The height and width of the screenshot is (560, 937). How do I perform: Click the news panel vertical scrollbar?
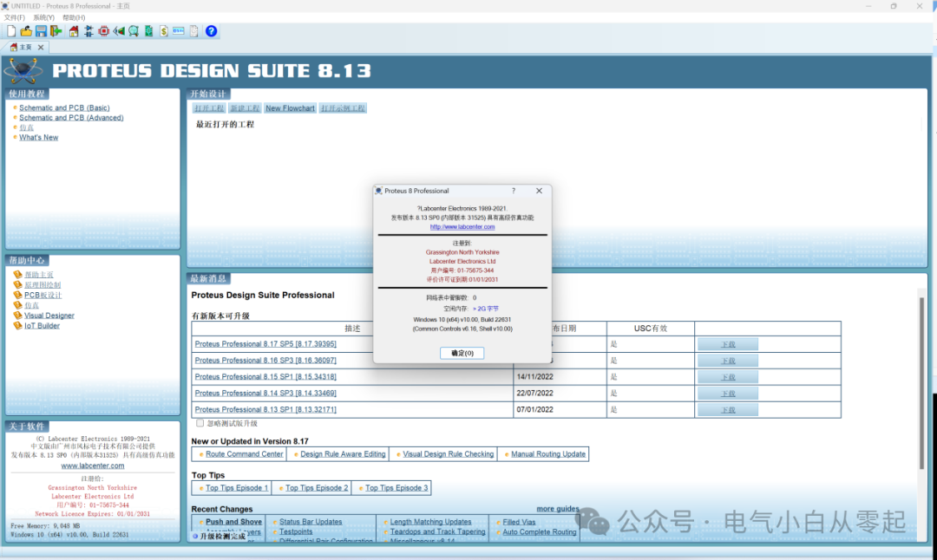[x=921, y=382]
